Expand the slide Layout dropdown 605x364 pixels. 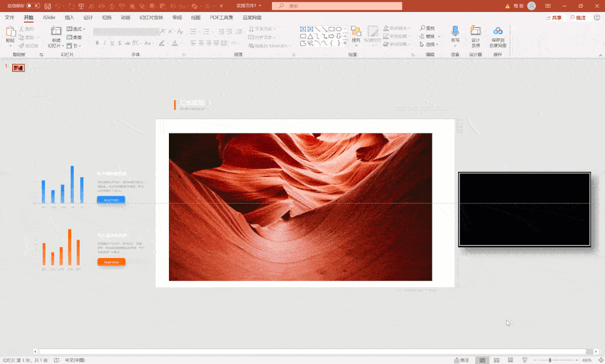(76, 29)
